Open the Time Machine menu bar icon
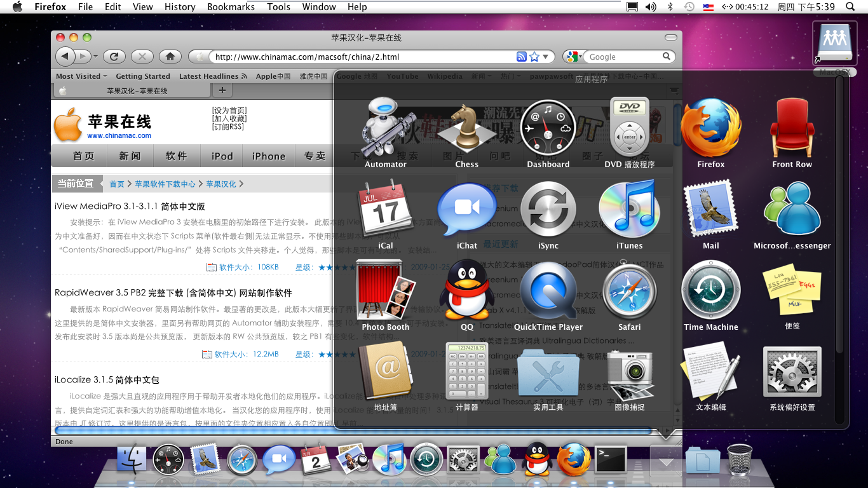This screenshot has width=868, height=488. coord(689,7)
